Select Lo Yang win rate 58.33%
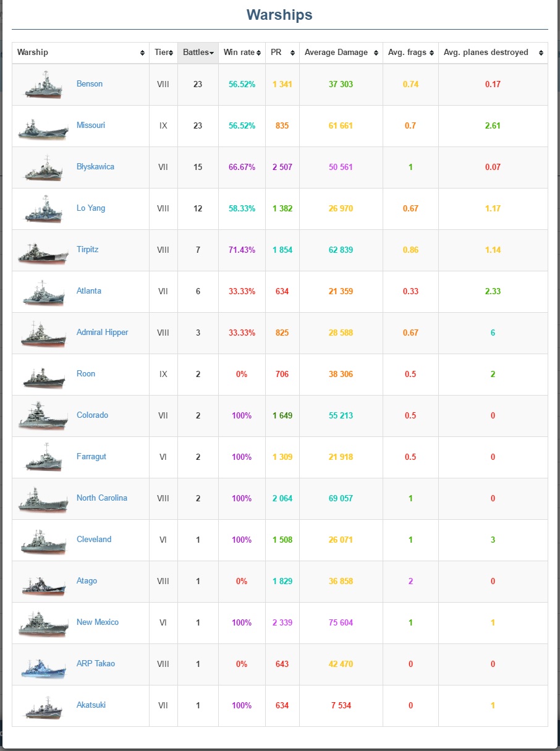 pyautogui.click(x=242, y=208)
